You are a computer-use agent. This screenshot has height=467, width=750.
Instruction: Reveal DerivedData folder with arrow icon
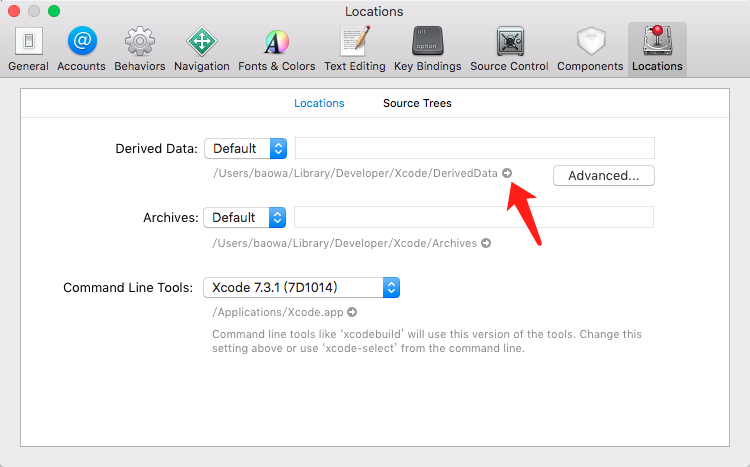coord(507,173)
